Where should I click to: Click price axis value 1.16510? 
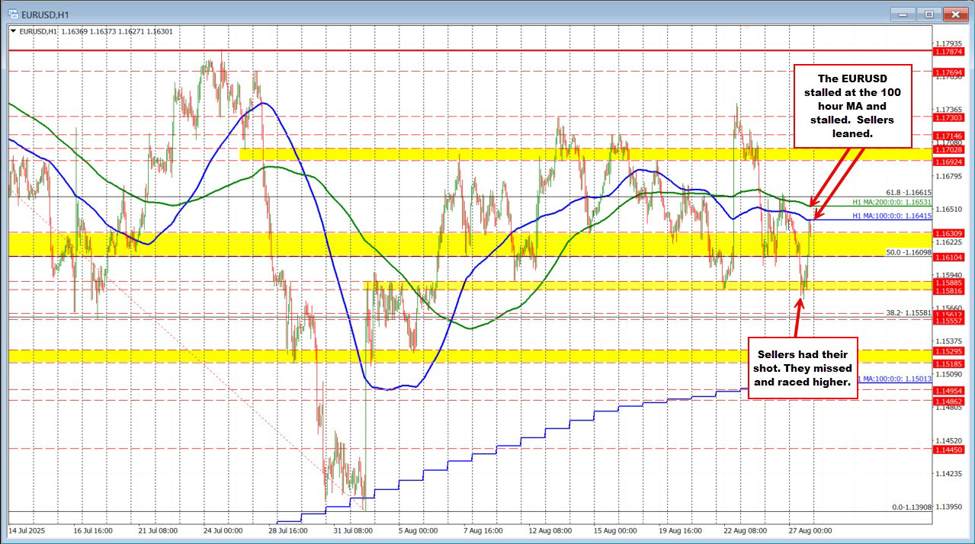pyautogui.click(x=949, y=209)
